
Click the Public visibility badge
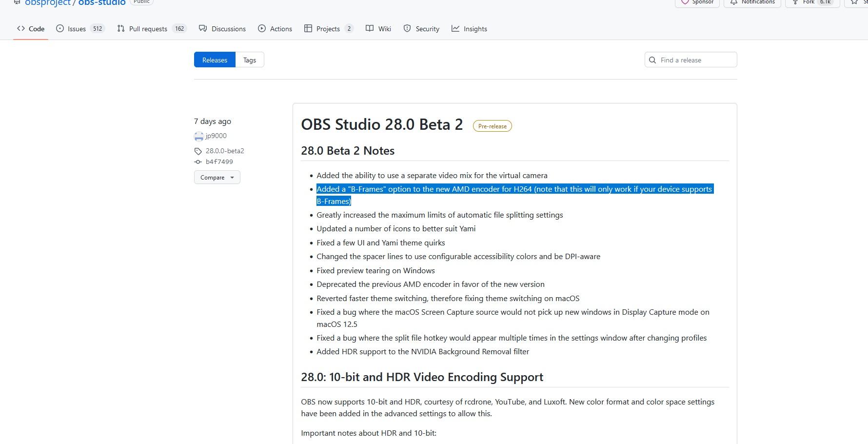pos(141,1)
